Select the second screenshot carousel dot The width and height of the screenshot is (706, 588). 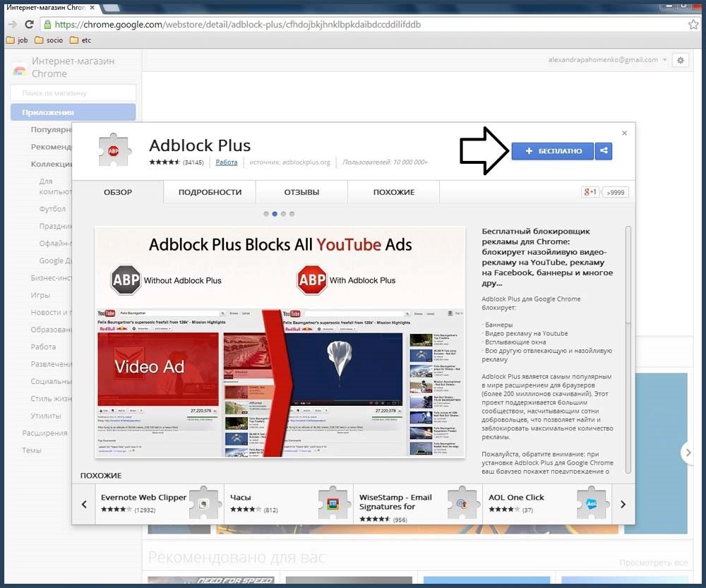pos(275,214)
